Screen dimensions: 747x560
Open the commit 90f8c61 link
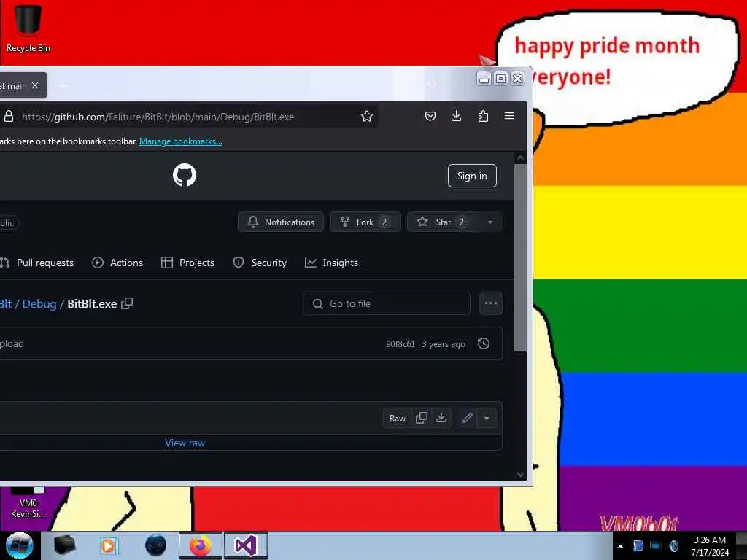(400, 344)
